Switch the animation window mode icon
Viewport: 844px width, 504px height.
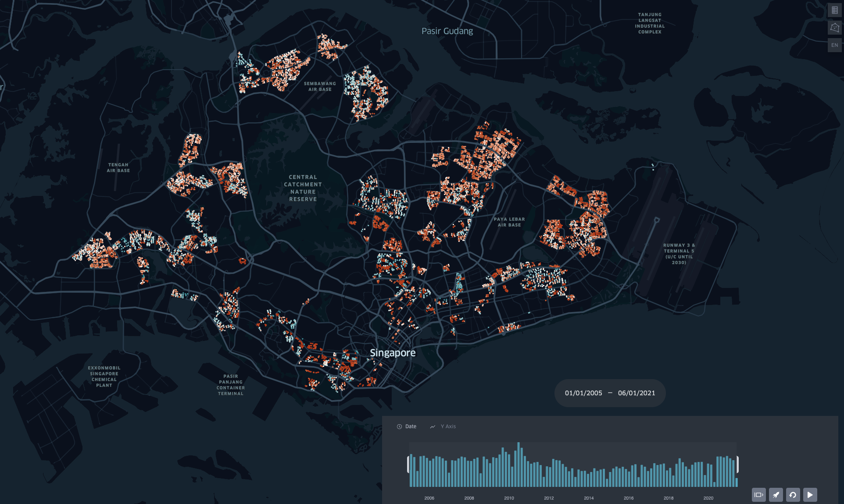click(758, 495)
